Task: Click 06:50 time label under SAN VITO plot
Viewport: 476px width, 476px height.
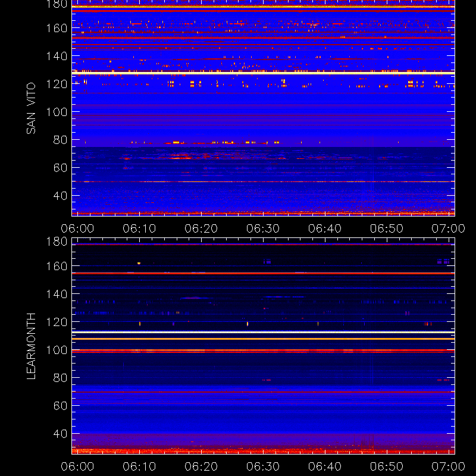Action: pos(387,228)
